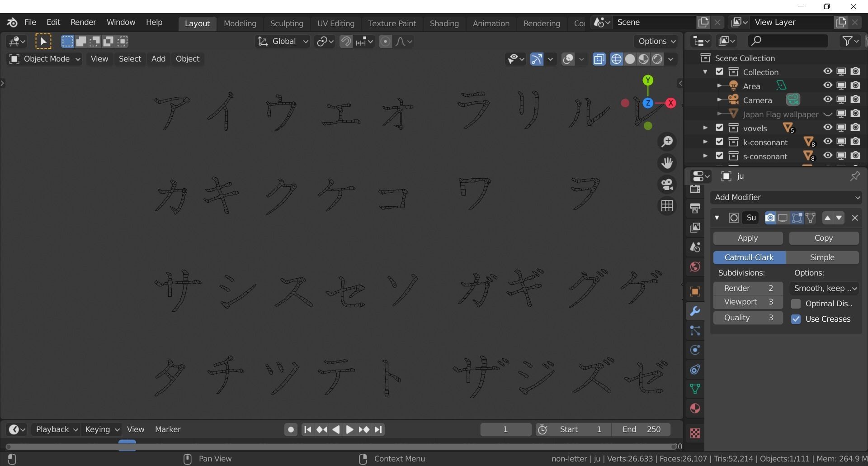Select the active Modifier Properties wrench icon
868x466 pixels.
[695, 311]
